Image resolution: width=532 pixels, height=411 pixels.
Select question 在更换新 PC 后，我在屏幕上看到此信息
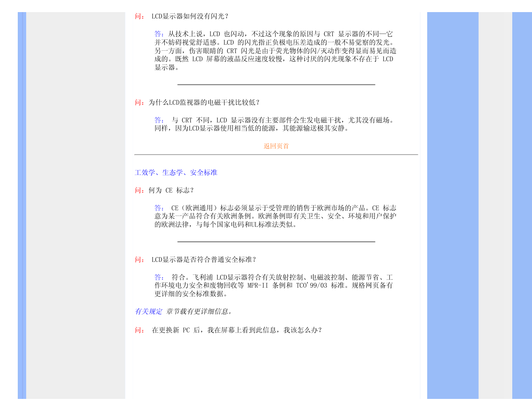coord(237,330)
